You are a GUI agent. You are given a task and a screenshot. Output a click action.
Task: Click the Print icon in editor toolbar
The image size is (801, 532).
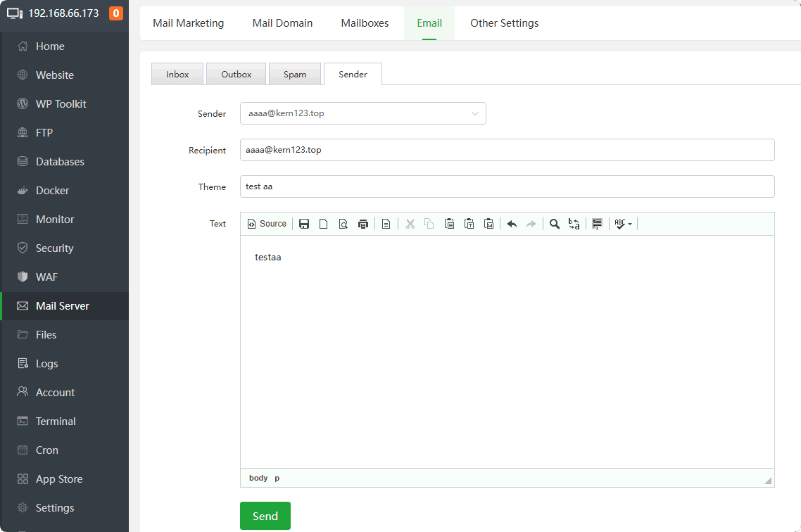[x=363, y=224]
